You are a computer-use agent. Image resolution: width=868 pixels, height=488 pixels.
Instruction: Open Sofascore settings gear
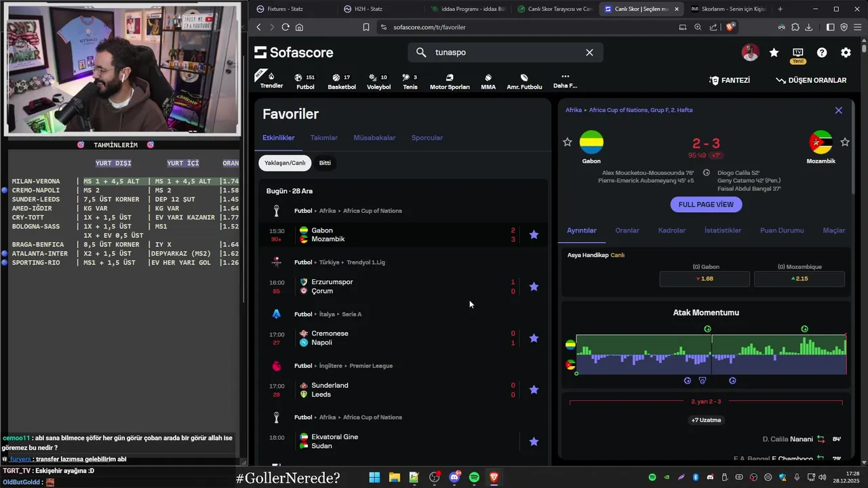[846, 53]
